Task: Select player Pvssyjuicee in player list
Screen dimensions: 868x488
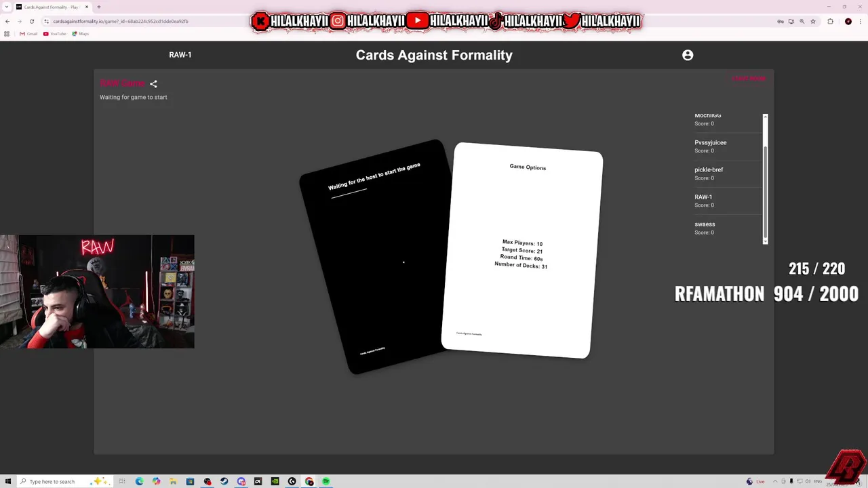Action: [x=726, y=146]
